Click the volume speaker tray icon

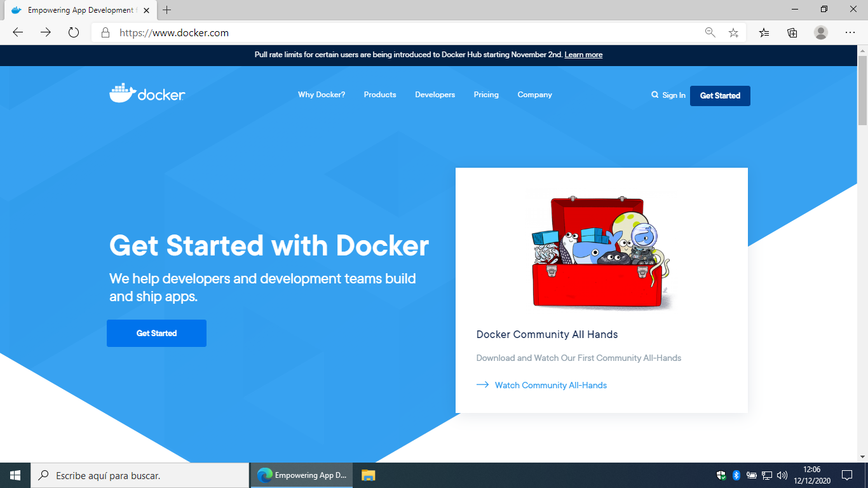click(x=782, y=475)
